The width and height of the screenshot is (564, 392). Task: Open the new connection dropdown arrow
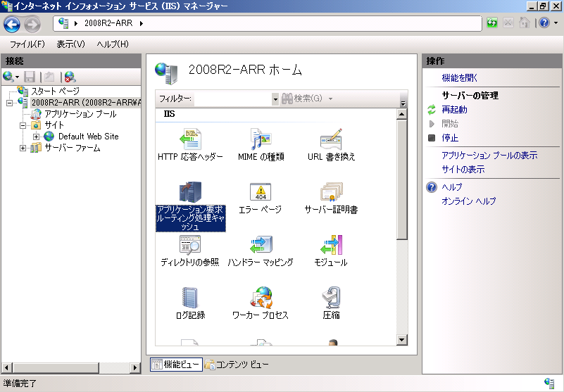tap(17, 77)
